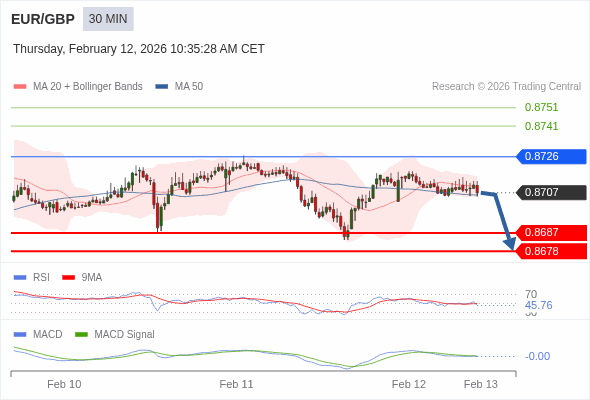The height and width of the screenshot is (400, 590).
Task: Click the red 0.8687 support price tag
Action: (x=551, y=233)
